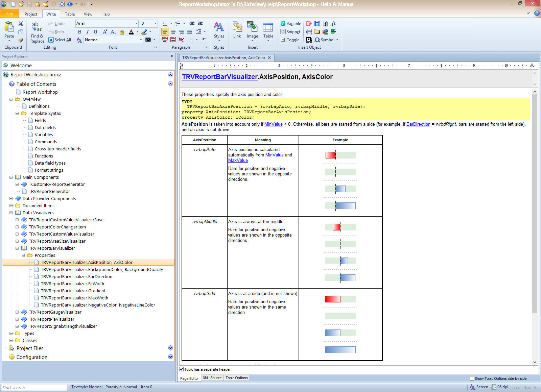Follow the BarDirection hyperlink
The height and width of the screenshot is (392, 541).
click(418, 124)
